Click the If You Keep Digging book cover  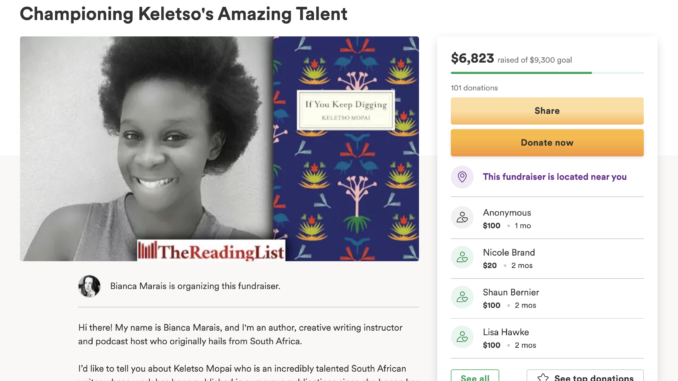pos(346,148)
